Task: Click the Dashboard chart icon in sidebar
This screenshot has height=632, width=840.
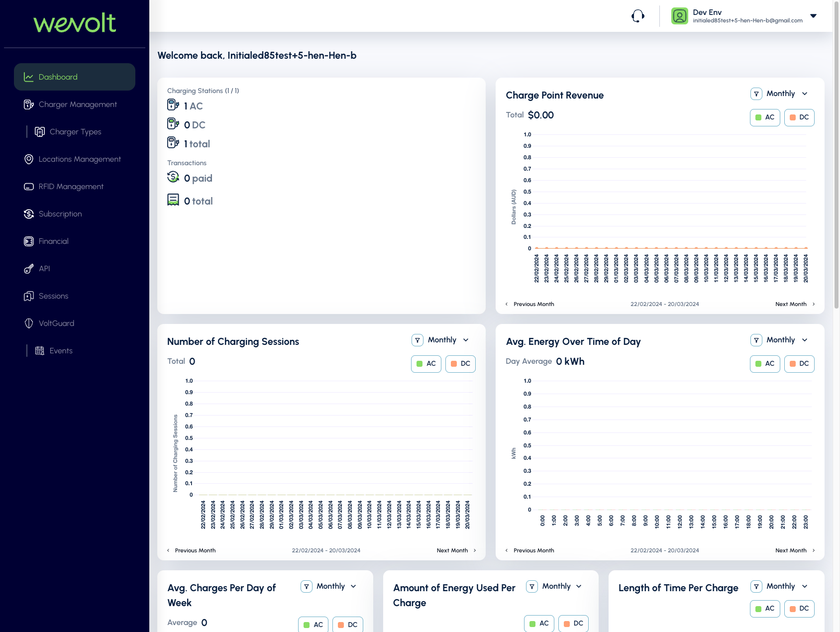Action: [29, 77]
